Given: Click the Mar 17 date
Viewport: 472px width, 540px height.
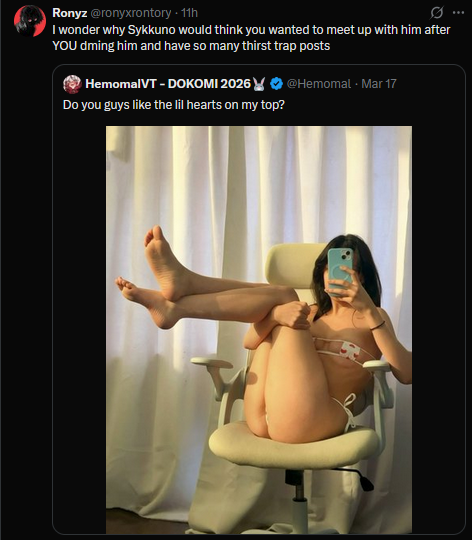Looking at the screenshot, I should pos(379,84).
